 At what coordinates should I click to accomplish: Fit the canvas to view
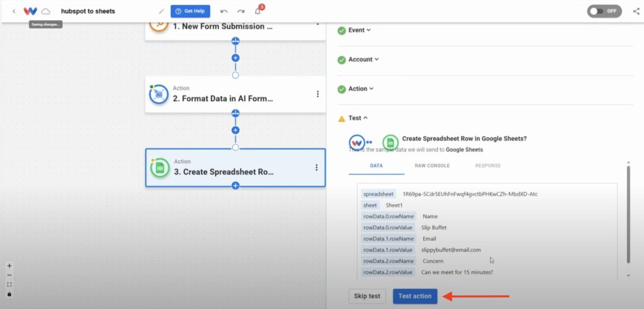pyautogui.click(x=9, y=285)
